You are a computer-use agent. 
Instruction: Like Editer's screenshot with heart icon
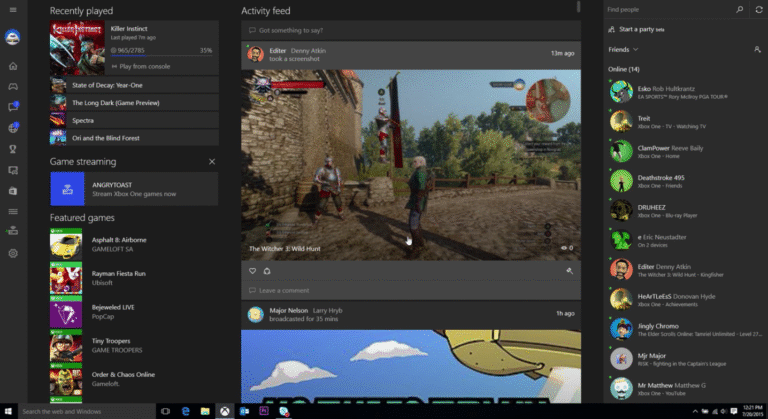click(x=252, y=271)
